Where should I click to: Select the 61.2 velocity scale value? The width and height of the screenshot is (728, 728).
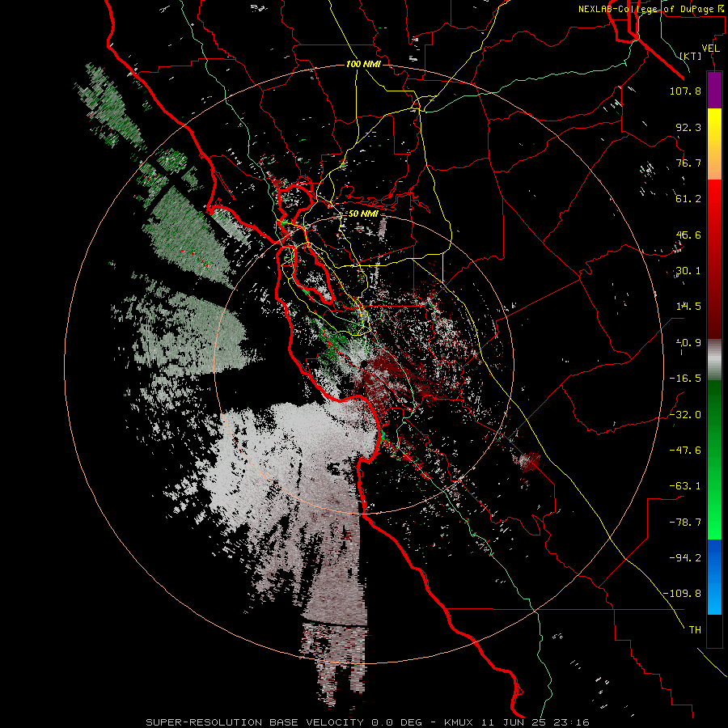click(x=688, y=199)
